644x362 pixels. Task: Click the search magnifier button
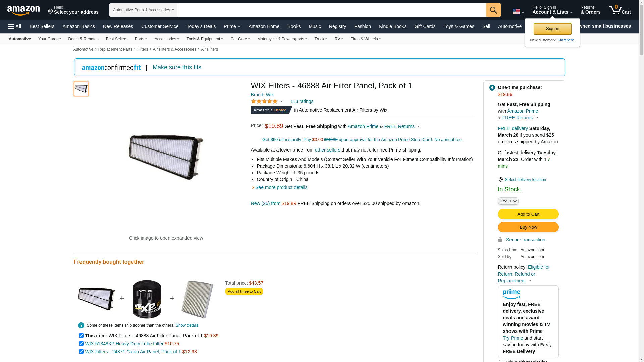point(493,10)
